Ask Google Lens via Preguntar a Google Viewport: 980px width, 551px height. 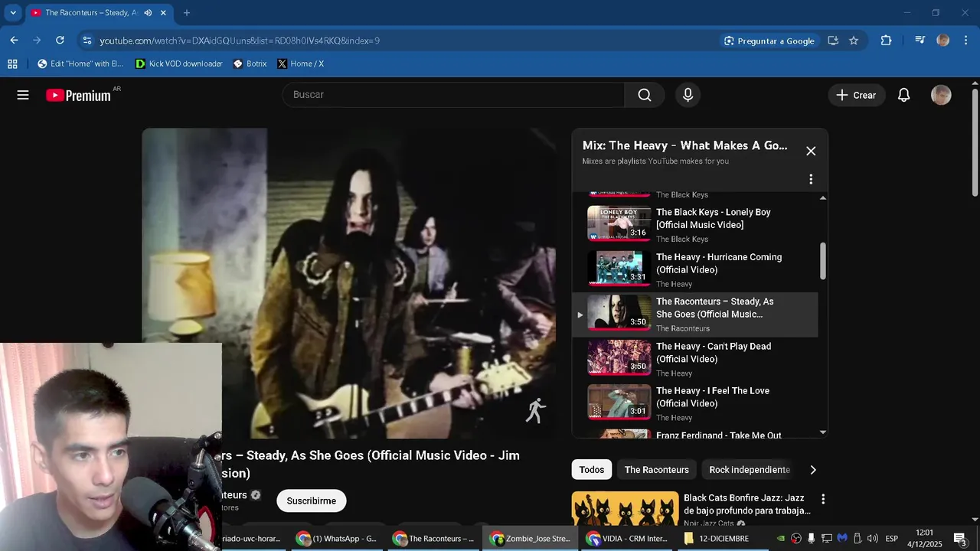[769, 41]
